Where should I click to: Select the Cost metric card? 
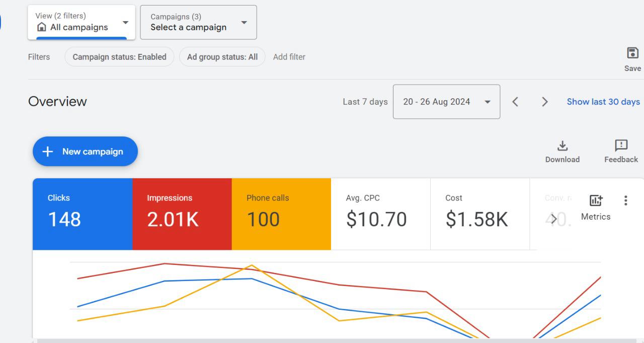[479, 214]
